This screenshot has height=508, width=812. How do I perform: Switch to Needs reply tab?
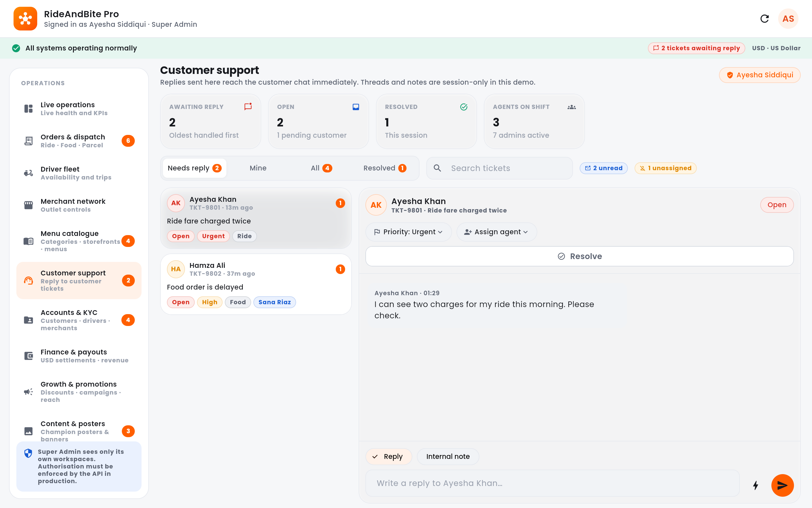[x=195, y=168]
